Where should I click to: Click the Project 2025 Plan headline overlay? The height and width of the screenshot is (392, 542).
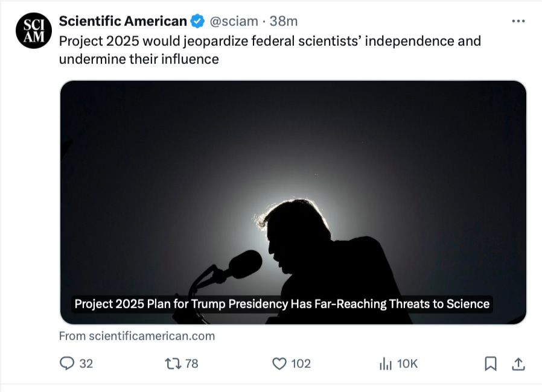(282, 303)
